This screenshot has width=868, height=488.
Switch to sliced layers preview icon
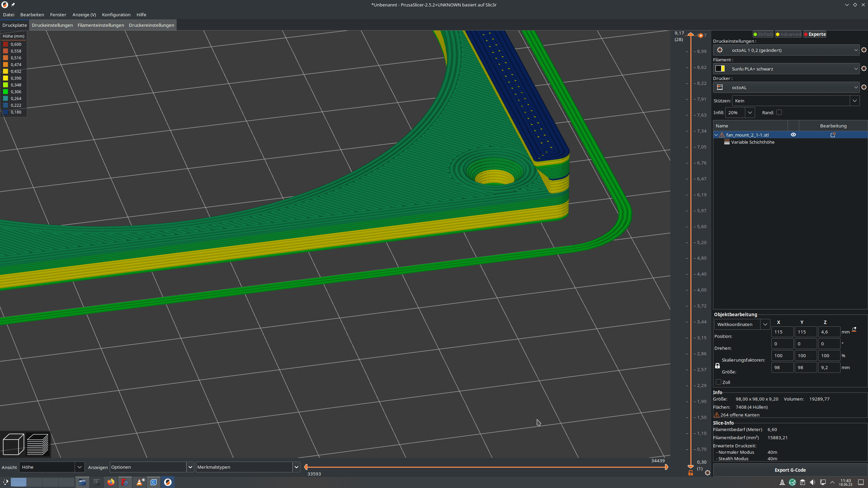pos(38,444)
